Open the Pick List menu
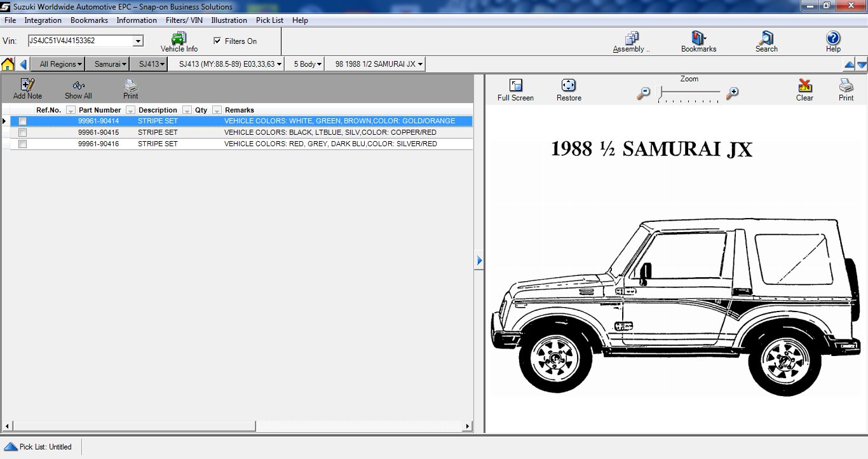Viewport: 868px width, 459px height. [269, 20]
